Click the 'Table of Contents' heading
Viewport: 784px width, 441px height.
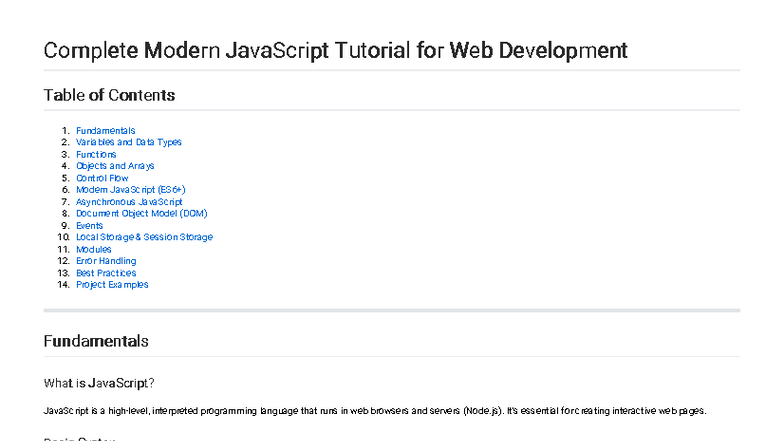110,95
